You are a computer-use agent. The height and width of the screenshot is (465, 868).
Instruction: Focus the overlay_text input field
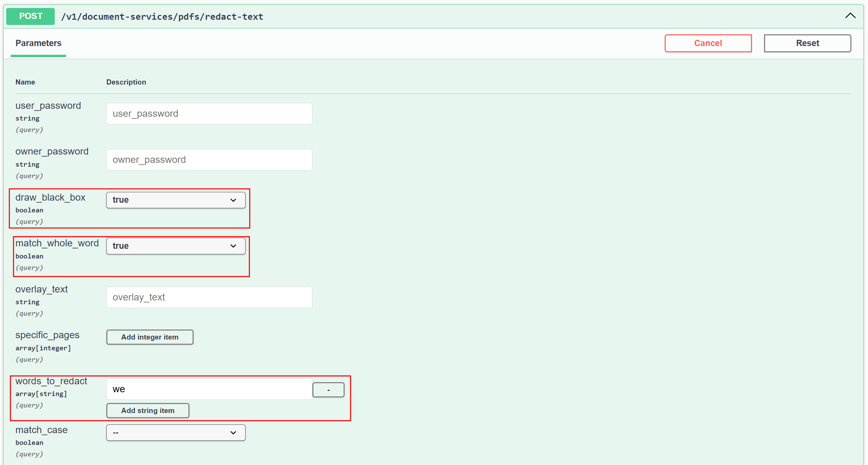click(209, 297)
